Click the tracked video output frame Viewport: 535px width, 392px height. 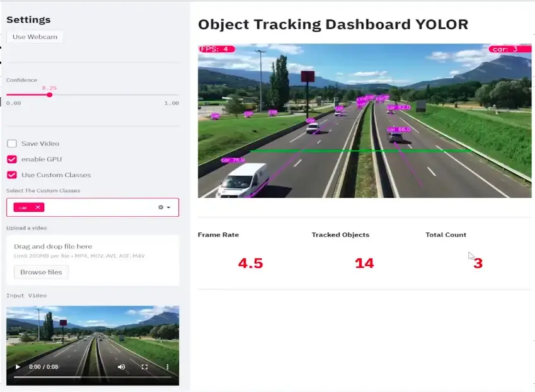[x=364, y=121]
